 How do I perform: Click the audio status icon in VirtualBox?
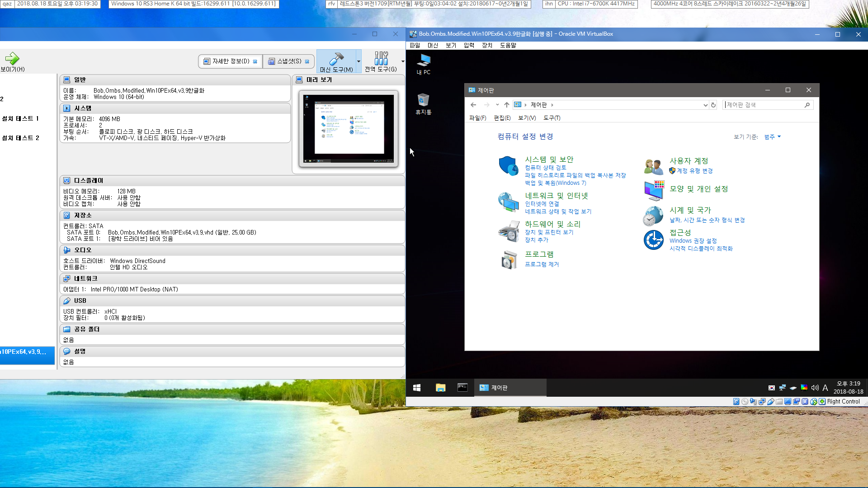(x=753, y=402)
